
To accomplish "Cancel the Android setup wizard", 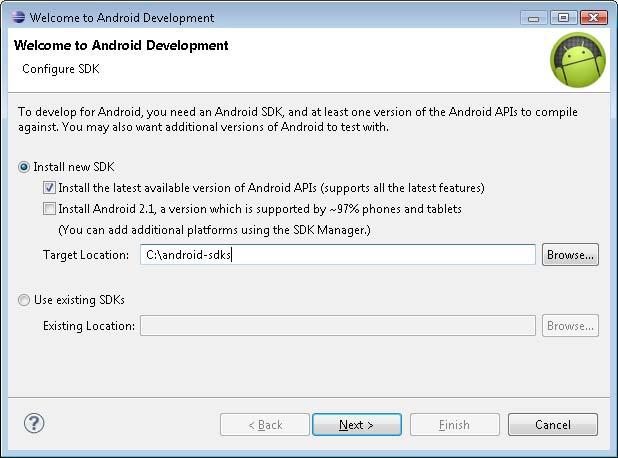I will click(553, 424).
